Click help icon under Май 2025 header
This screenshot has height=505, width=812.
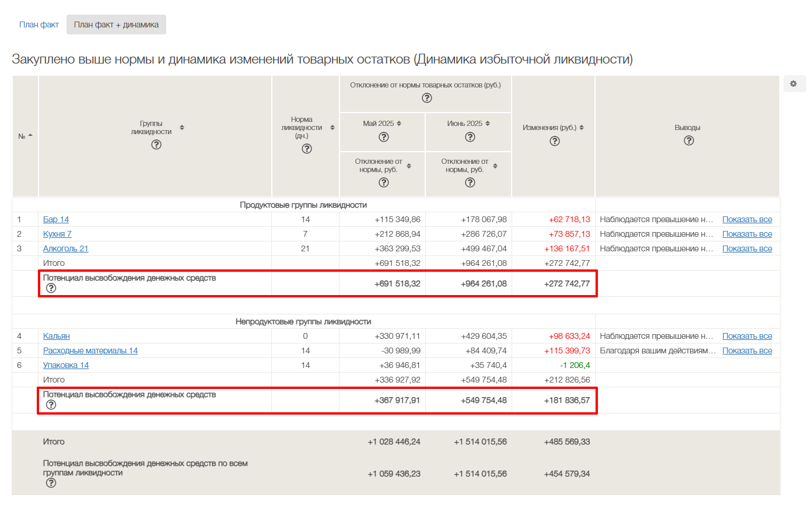(383, 137)
